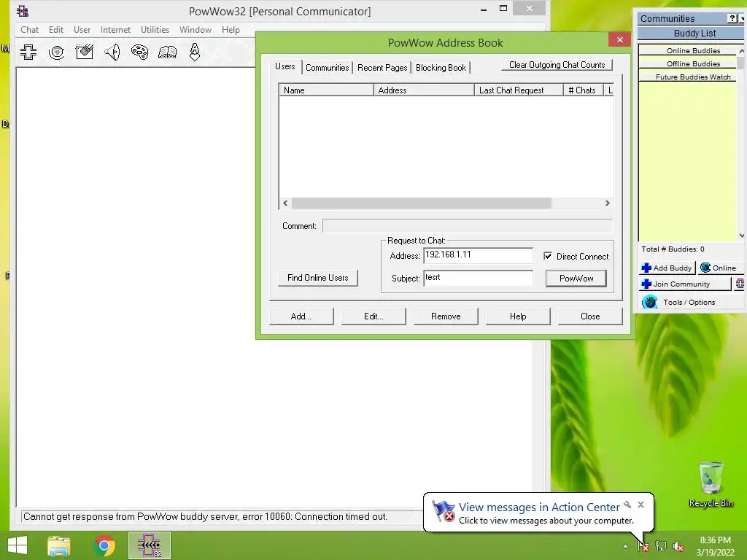Click the Close button in Address Book
The height and width of the screenshot is (560, 747).
coord(590,316)
